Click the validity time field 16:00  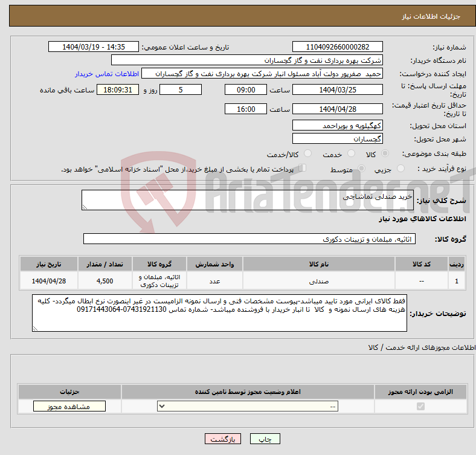click(x=246, y=109)
